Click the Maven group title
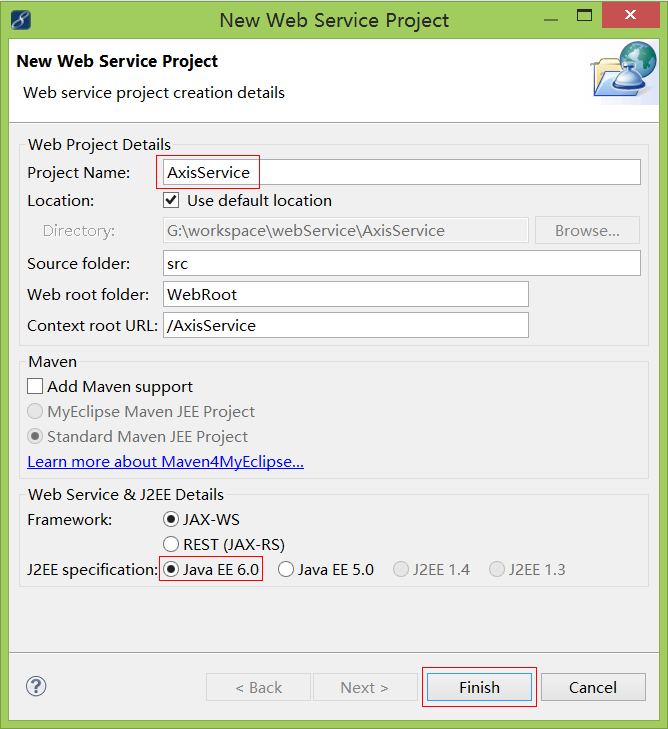Image resolution: width=668 pixels, height=729 pixels. pos(53,362)
